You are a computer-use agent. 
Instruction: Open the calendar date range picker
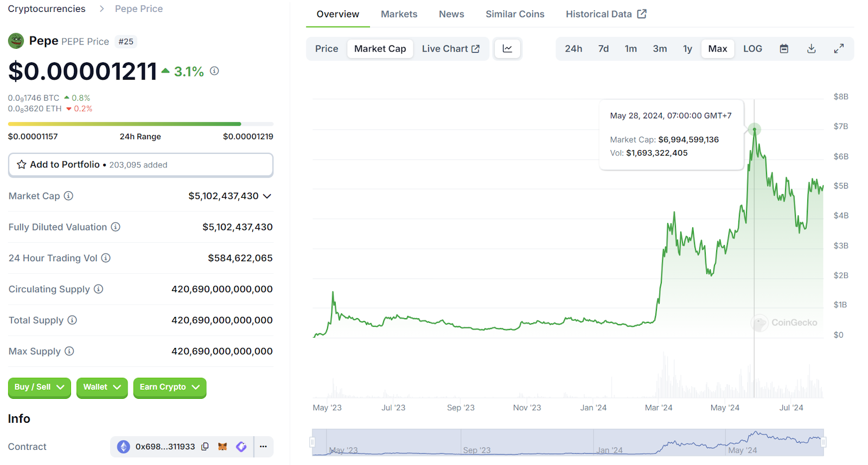784,49
